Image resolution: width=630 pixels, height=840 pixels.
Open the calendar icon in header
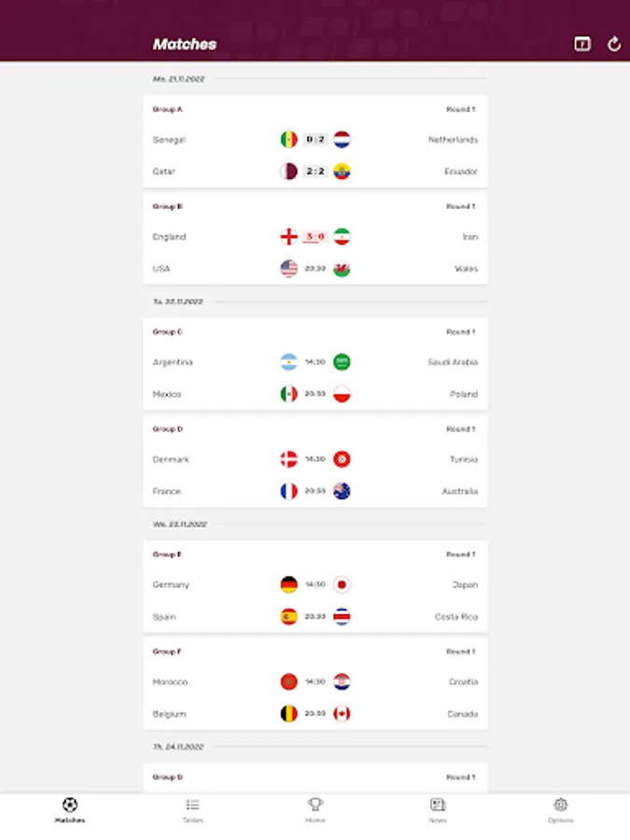582,44
